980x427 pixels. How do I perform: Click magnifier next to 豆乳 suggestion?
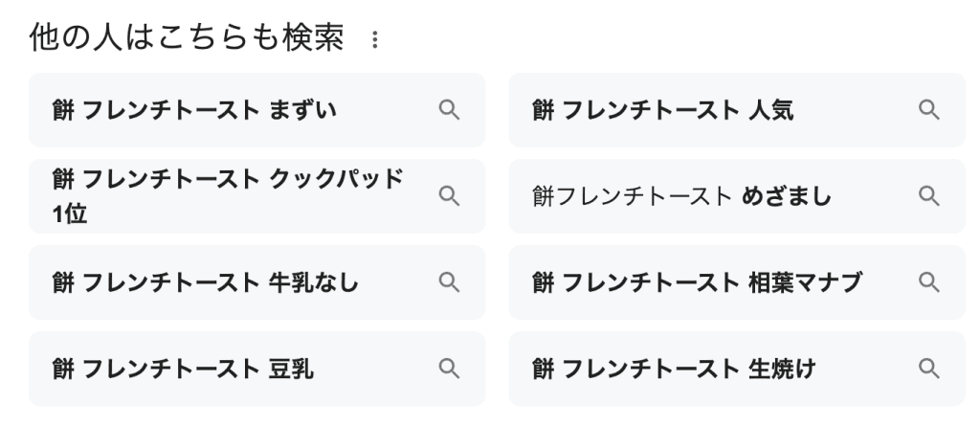pos(449,369)
